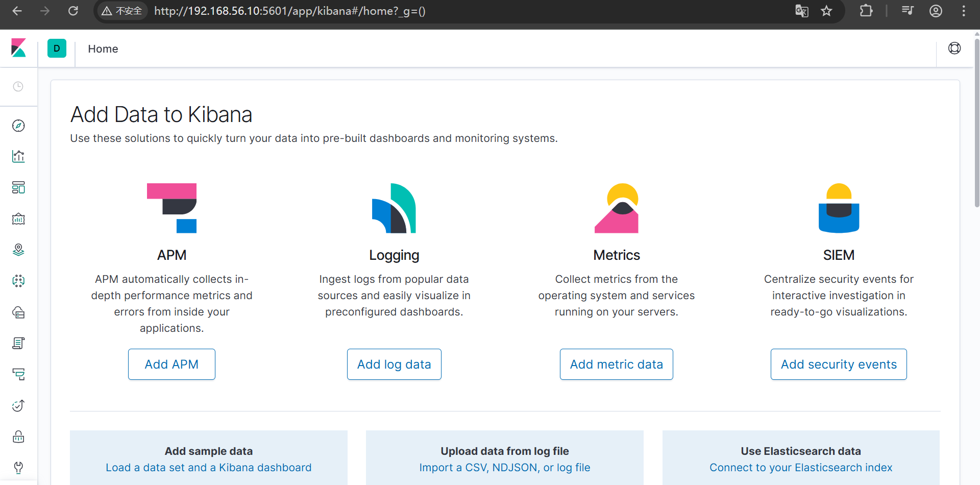Open Maps pin icon in sidebar
This screenshot has height=485, width=980.
point(18,250)
